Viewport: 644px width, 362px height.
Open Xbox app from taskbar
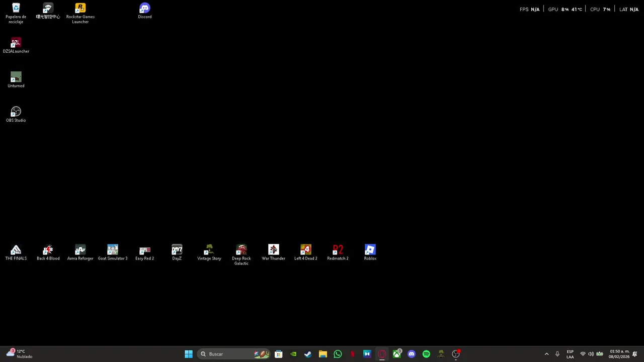click(397, 354)
